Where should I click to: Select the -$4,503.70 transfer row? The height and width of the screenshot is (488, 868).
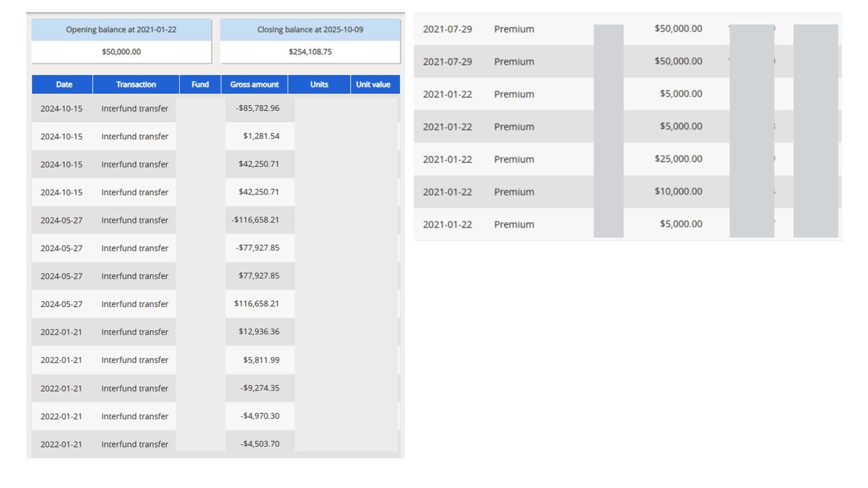click(260, 444)
